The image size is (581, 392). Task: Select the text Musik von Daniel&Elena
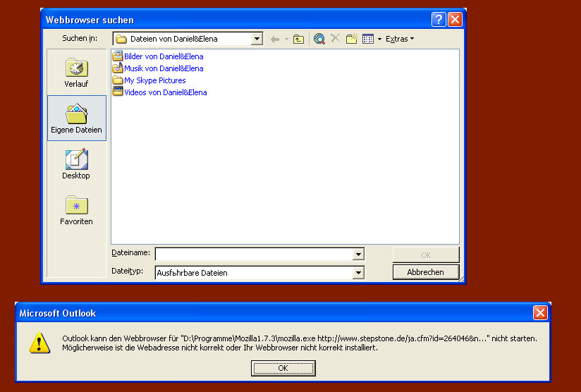coord(164,68)
